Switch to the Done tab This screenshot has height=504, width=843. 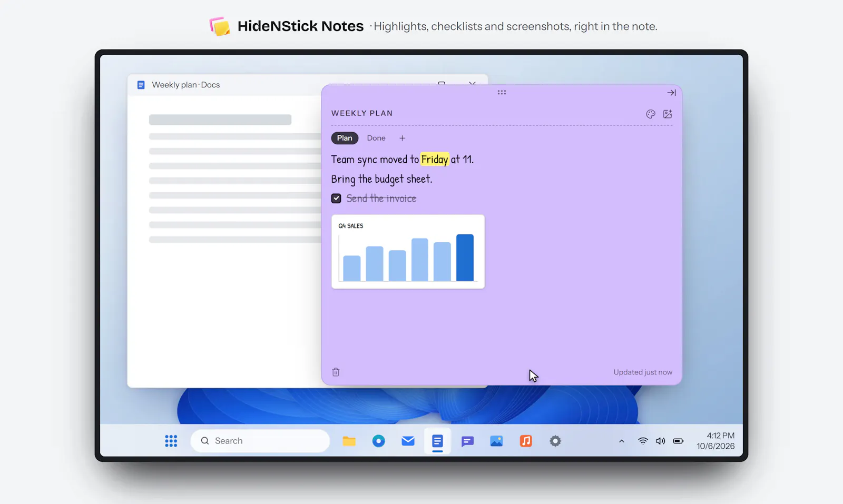[376, 138]
